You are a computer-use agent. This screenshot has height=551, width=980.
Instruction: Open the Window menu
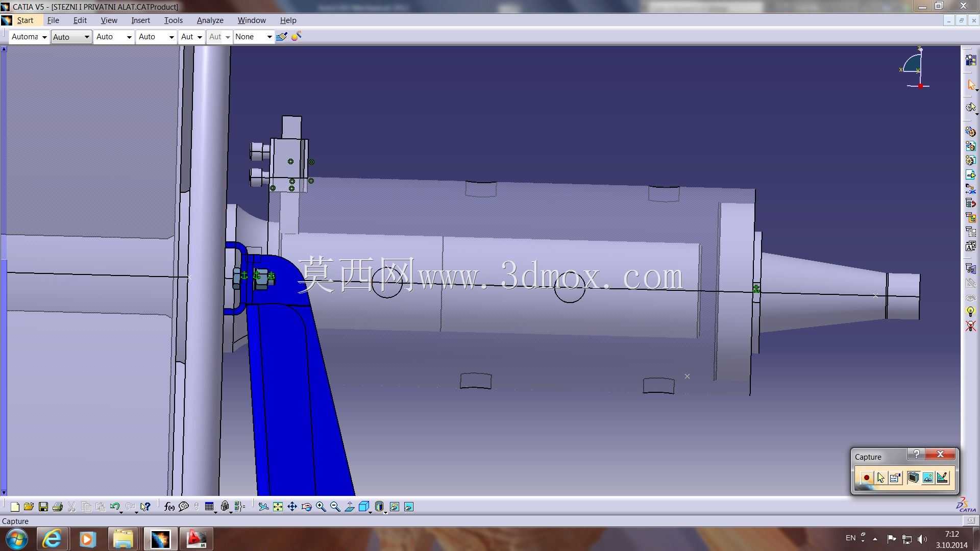[252, 20]
